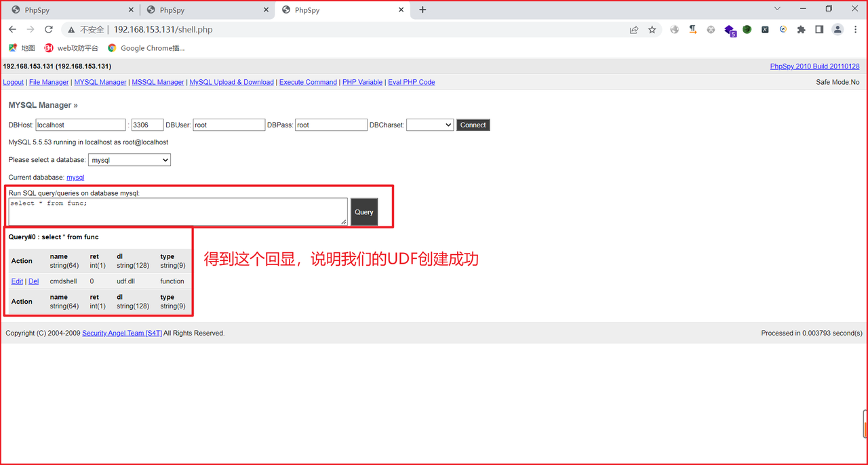Click the SQL query textarea
Screen dimensions: 868x465
[178, 211]
